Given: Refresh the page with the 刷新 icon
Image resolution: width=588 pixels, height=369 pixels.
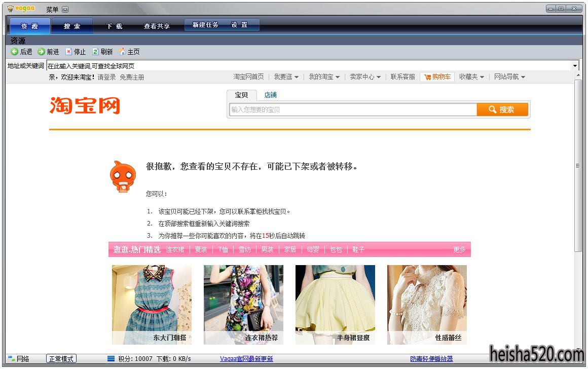Looking at the screenshot, I should (x=96, y=52).
